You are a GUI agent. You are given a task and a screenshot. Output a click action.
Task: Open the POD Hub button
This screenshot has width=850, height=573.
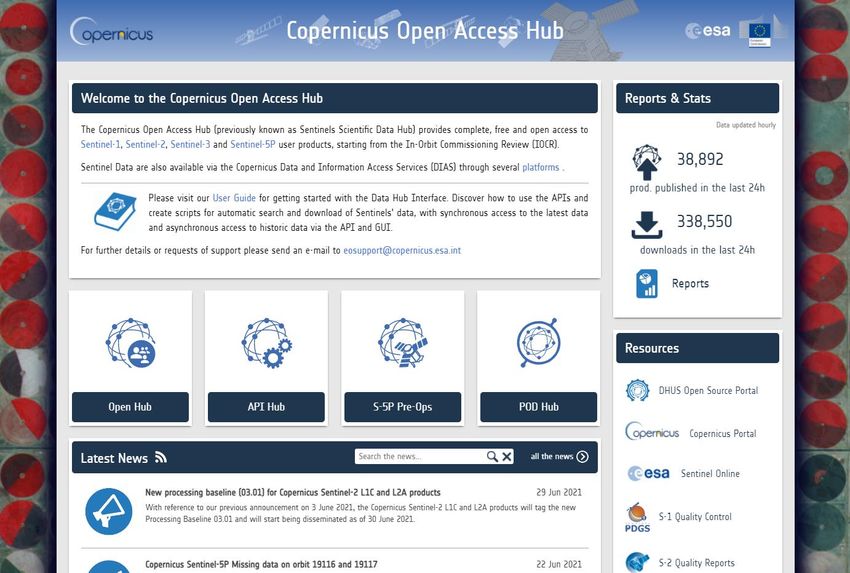(539, 407)
